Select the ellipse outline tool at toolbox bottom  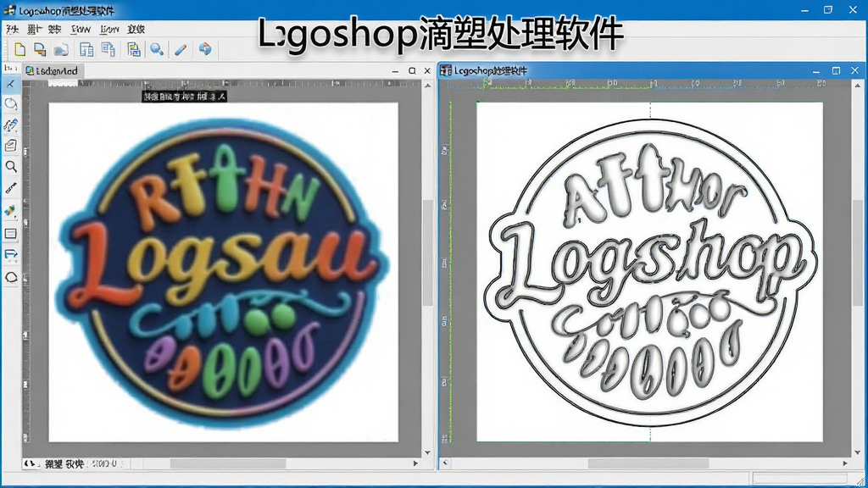10,277
